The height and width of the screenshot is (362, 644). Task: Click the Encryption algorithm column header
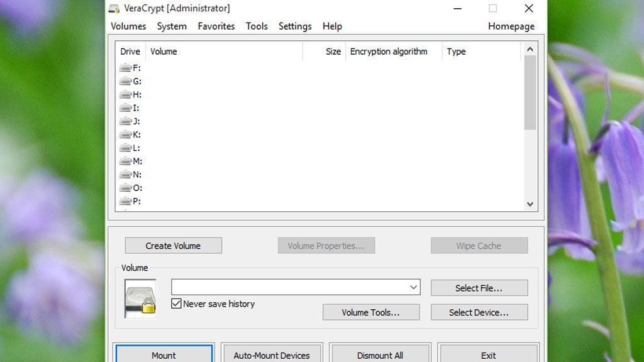tap(394, 52)
